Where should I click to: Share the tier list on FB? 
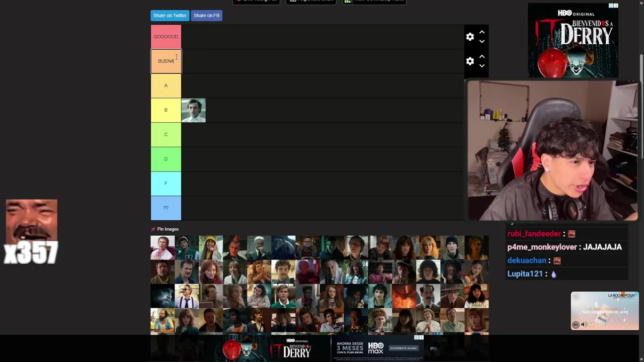click(x=206, y=16)
